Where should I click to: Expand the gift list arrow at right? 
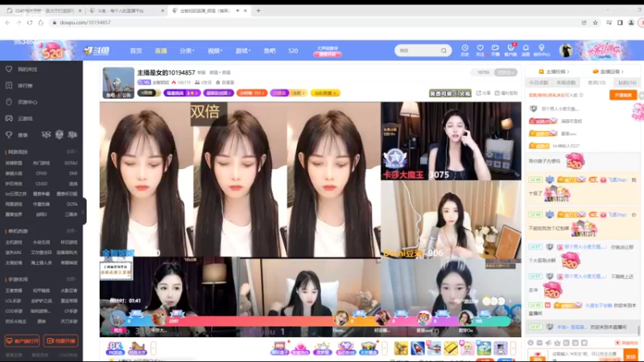[513, 348]
